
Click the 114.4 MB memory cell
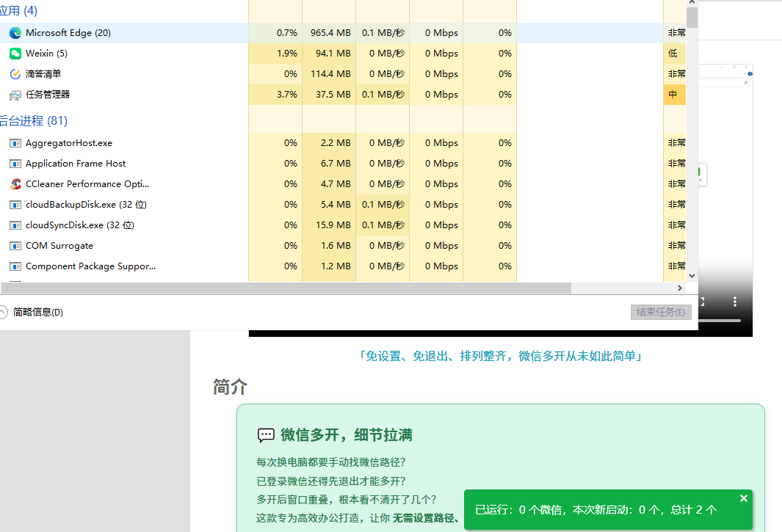(329, 74)
